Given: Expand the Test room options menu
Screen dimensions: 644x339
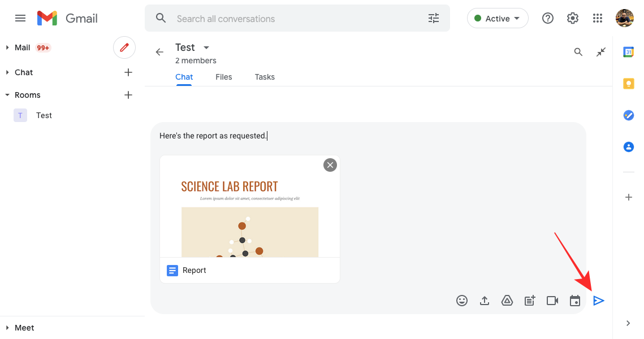Looking at the screenshot, I should click(x=206, y=47).
